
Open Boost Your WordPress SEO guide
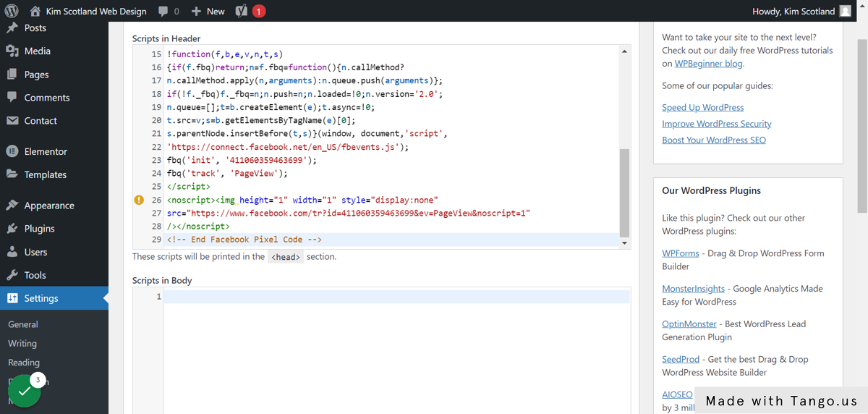coord(714,140)
